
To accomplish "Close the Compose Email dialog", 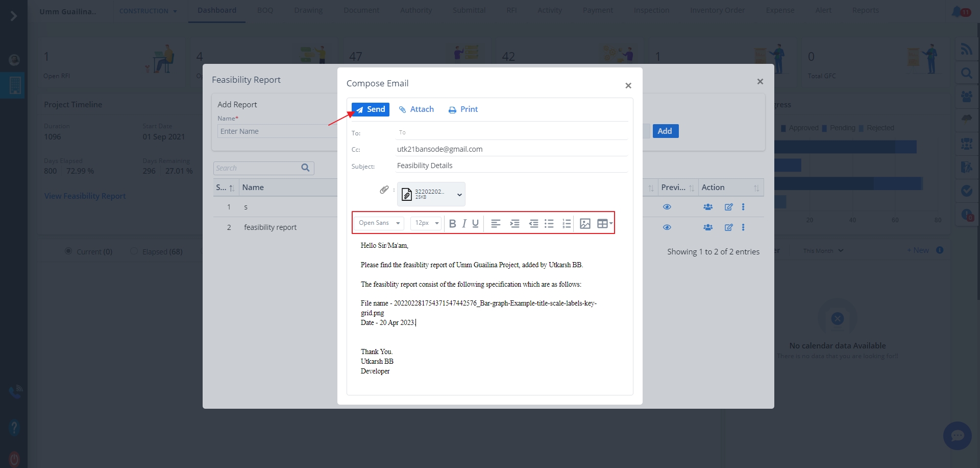I will 628,86.
